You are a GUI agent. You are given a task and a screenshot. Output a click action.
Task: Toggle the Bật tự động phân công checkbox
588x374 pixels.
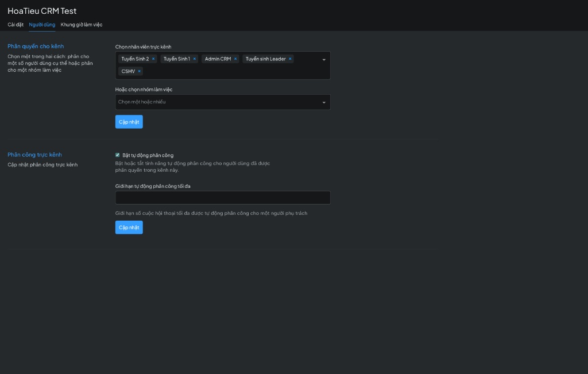pyautogui.click(x=118, y=155)
